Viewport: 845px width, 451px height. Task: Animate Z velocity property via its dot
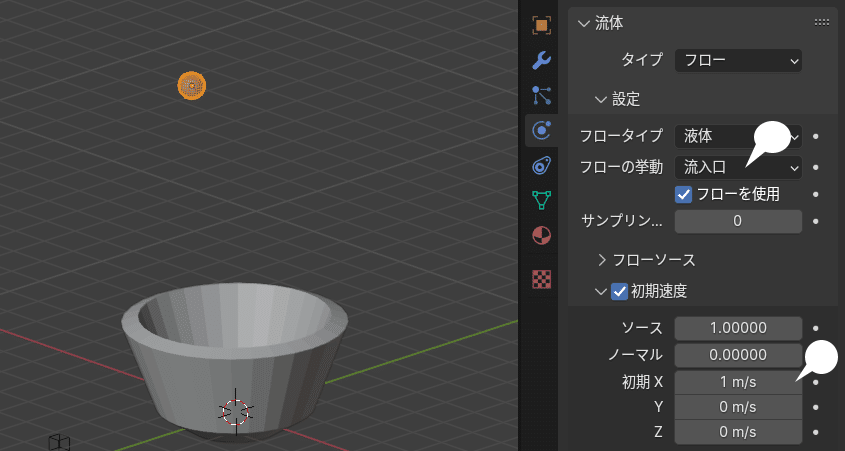pyautogui.click(x=816, y=432)
